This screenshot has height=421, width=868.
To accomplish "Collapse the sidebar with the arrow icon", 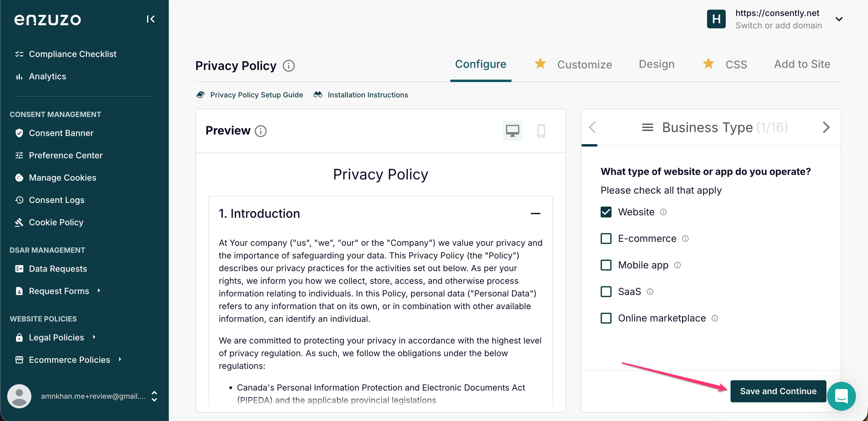I will (x=151, y=19).
